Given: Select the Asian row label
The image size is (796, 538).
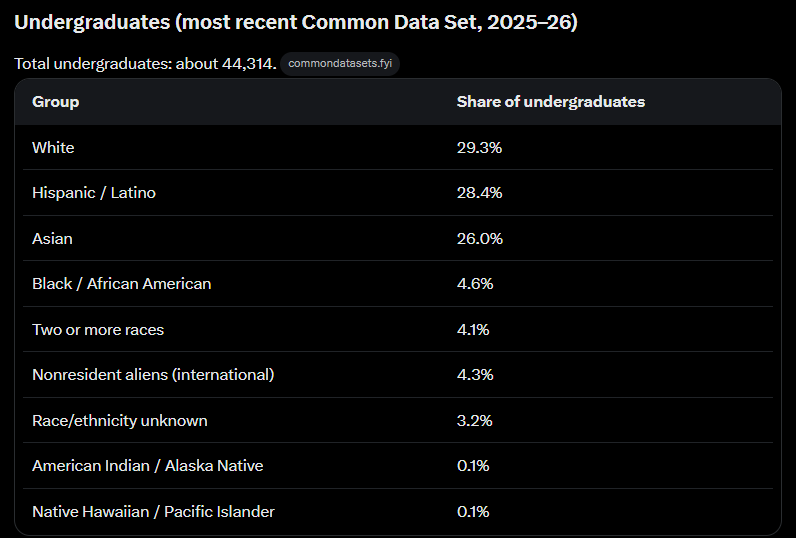Looking at the screenshot, I should [52, 239].
